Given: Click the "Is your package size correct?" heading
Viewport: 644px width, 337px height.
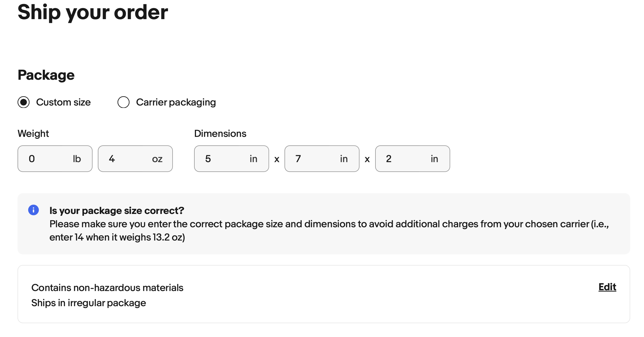Looking at the screenshot, I should (117, 210).
